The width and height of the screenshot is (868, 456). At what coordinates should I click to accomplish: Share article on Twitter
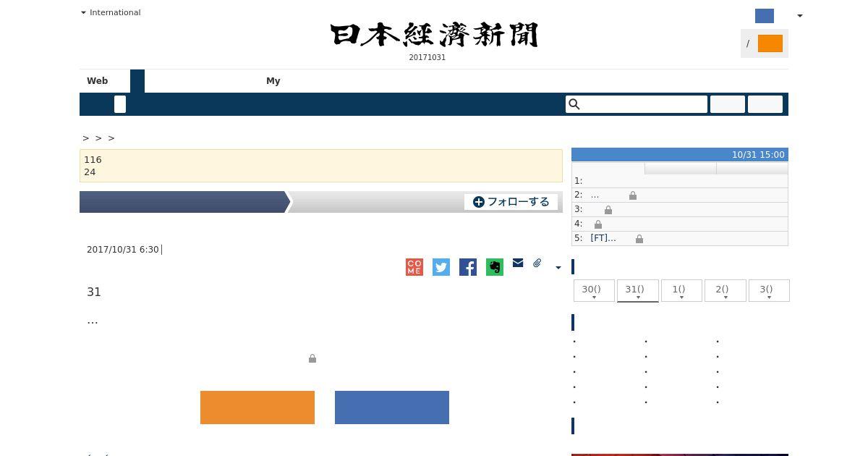441,267
